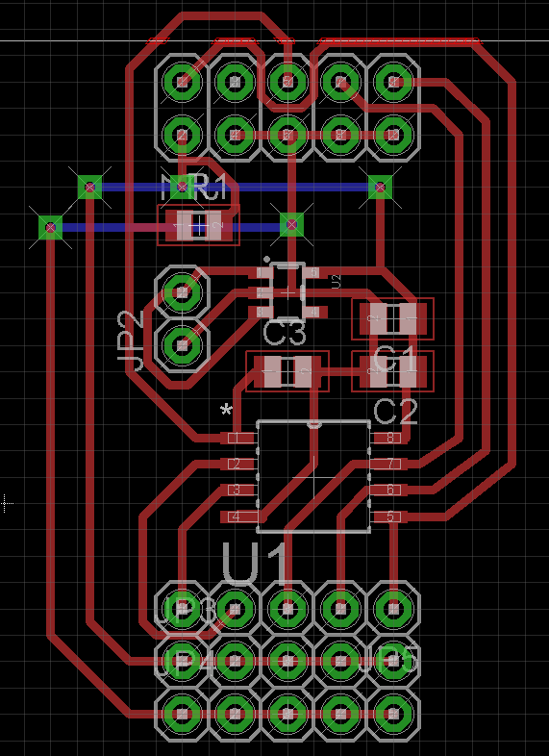This screenshot has height=756, width=549.
Task: Select pad 3 of the top header
Action: [x=235, y=82]
